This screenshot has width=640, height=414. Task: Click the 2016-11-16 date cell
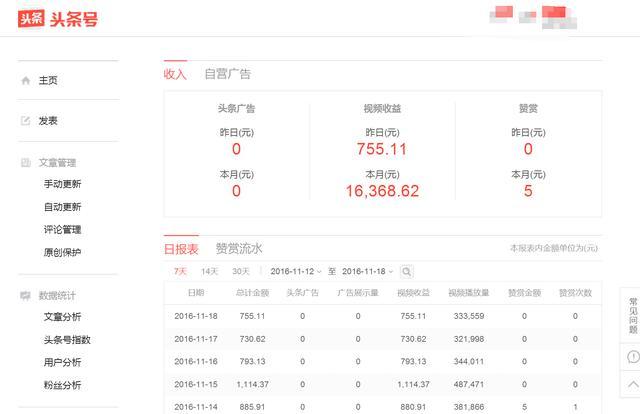point(196,361)
